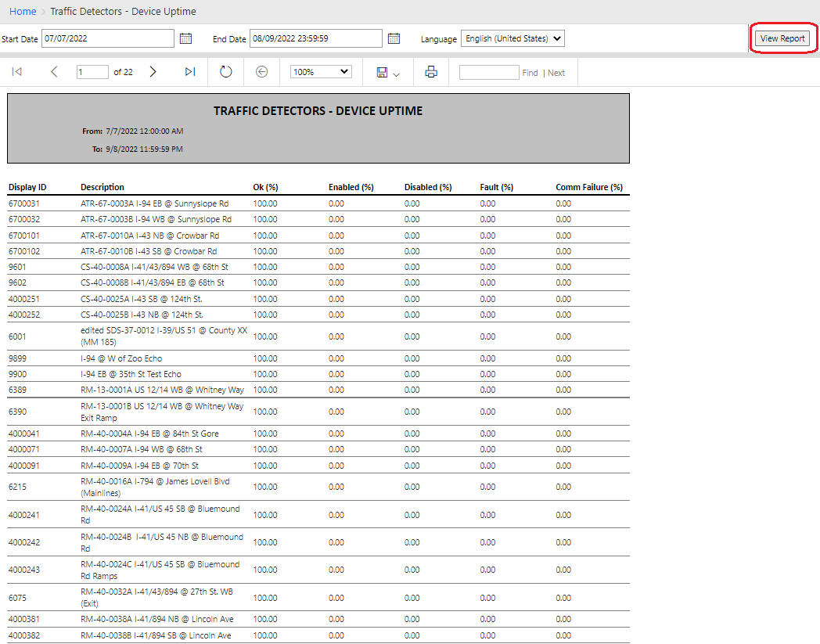Image resolution: width=820 pixels, height=644 pixels.
Task: Click CS-40-0008B I-41/43/894 EB description
Action: (152, 282)
